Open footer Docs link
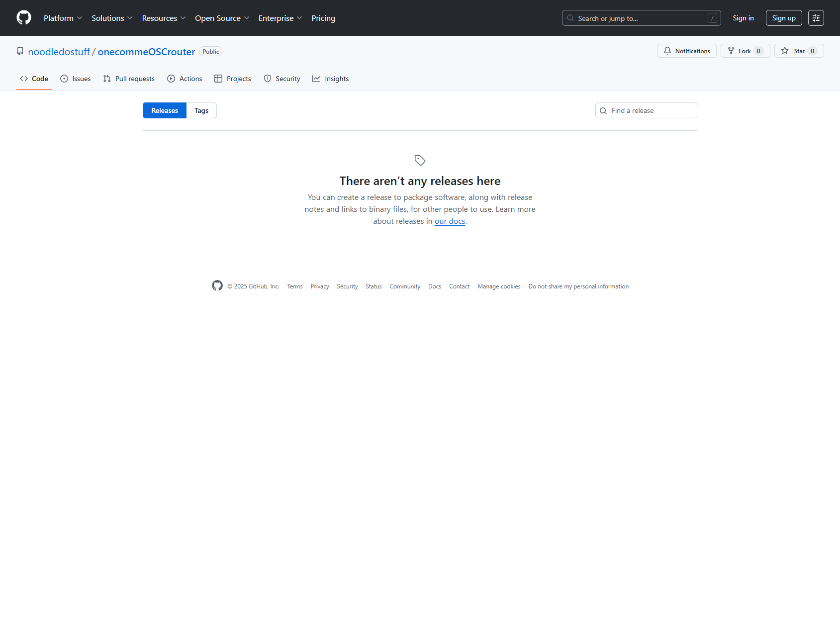The height and width of the screenshot is (644, 840). (x=435, y=286)
